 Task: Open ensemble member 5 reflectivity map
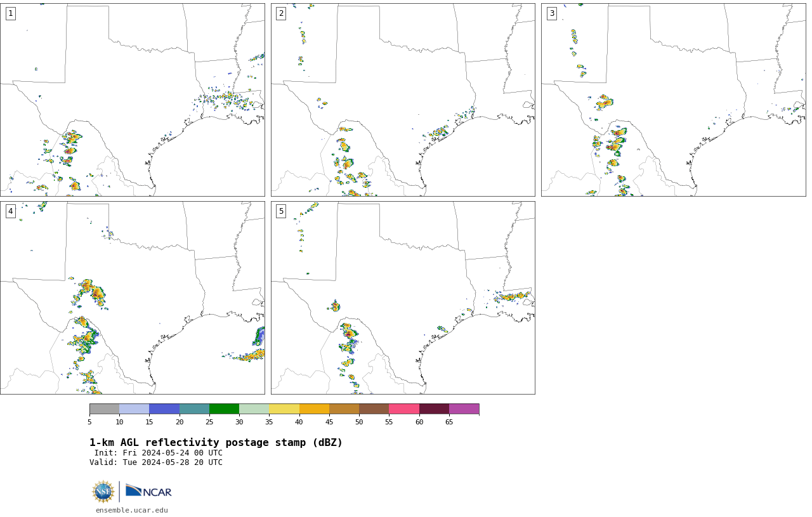coord(403,298)
